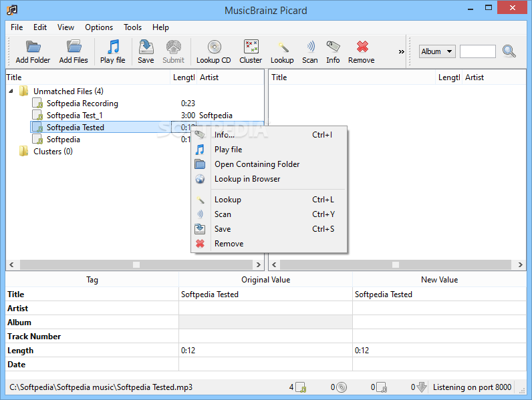This screenshot has height=400, width=532.
Task: Click the Lookup wand toolbar icon
Action: (x=283, y=47)
